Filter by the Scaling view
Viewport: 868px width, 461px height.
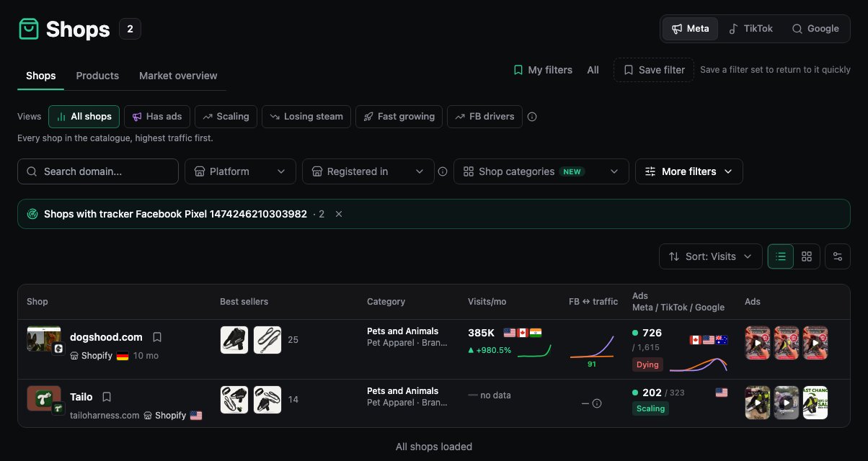(226, 117)
